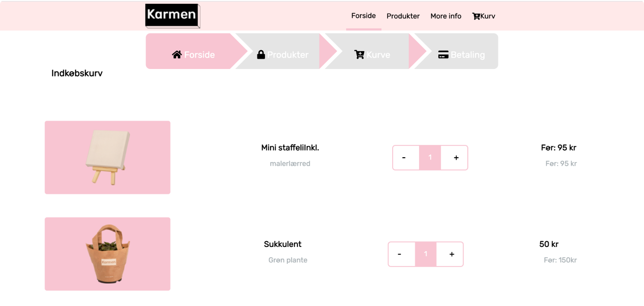Decrease quantity of Sukkulent
Viewport: 644px width, 306px height.
(399, 254)
